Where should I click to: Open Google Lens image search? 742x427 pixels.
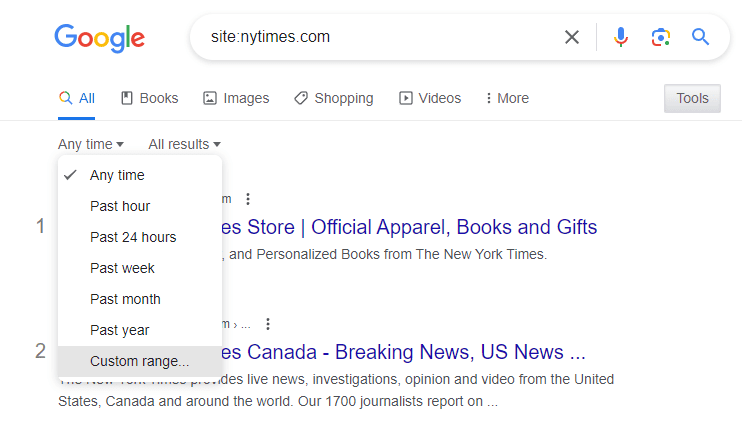point(660,37)
